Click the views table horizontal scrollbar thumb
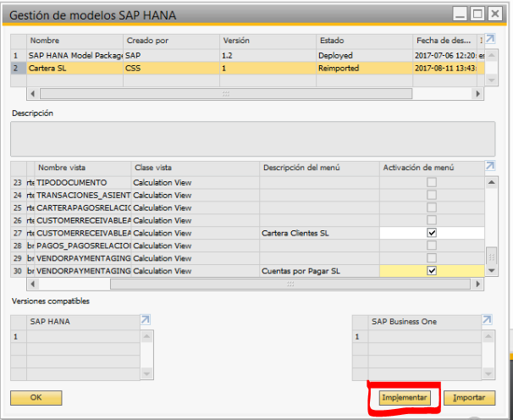The image size is (513, 420). tap(290, 284)
